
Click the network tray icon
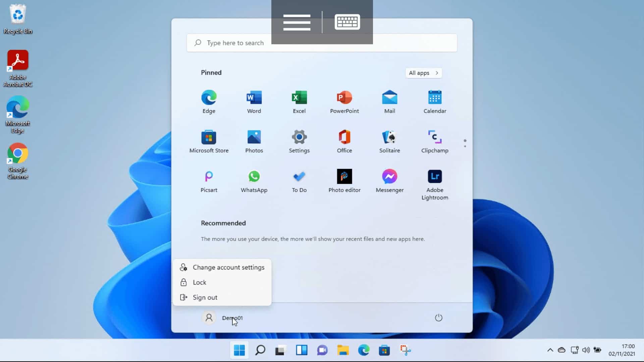574,350
